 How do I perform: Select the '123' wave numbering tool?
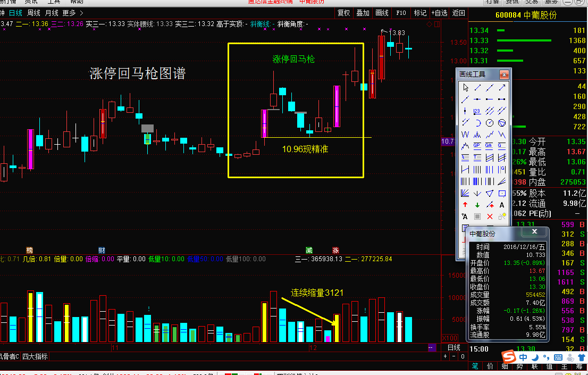477,111
